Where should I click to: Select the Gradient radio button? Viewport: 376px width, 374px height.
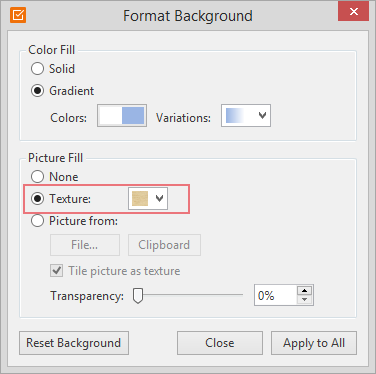pos(37,91)
